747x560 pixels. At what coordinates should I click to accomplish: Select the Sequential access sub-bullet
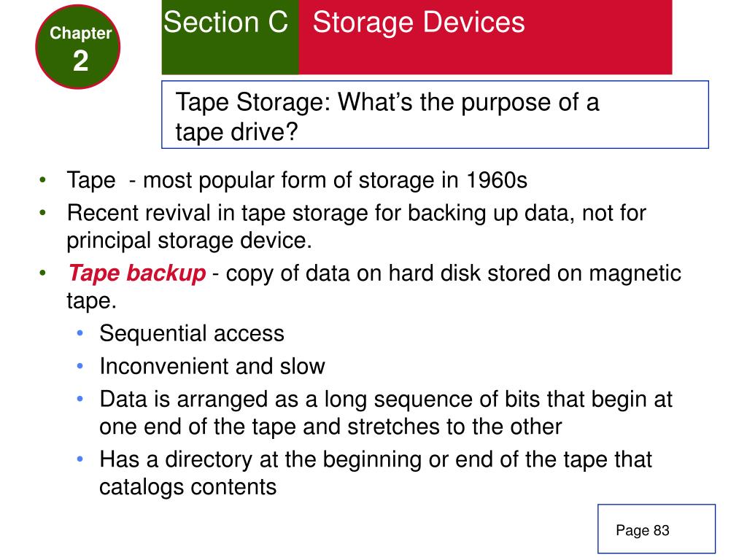tap(192, 334)
